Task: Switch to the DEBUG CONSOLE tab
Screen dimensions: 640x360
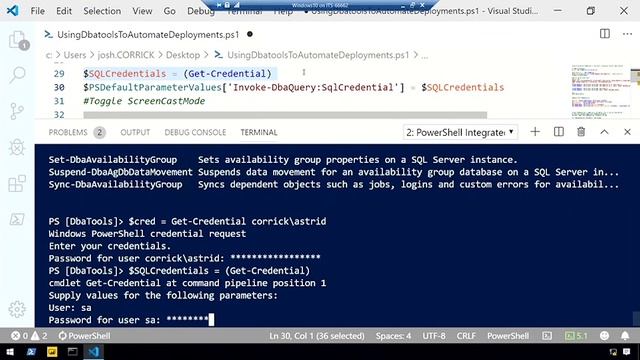Action: point(195,132)
